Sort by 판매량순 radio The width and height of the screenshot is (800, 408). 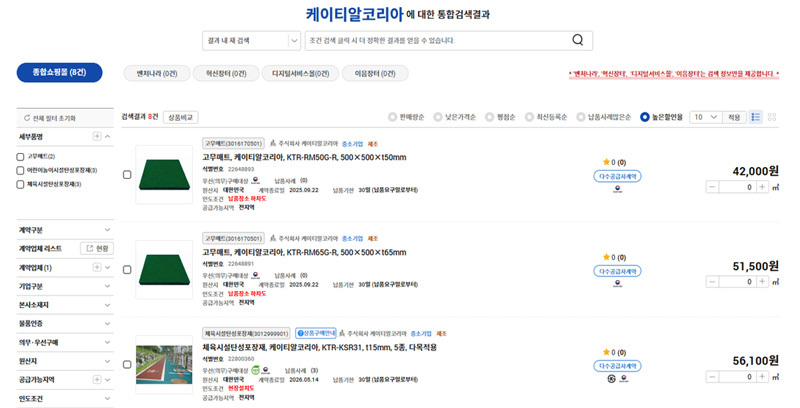coord(392,117)
